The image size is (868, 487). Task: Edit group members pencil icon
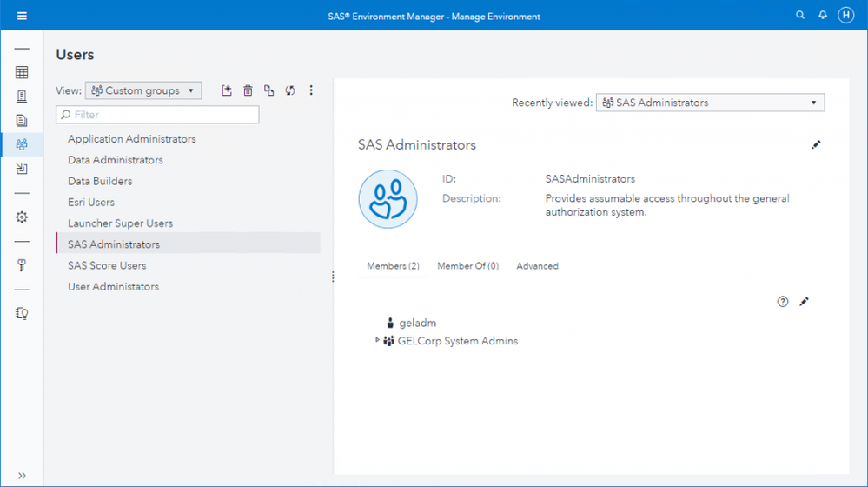tap(805, 302)
